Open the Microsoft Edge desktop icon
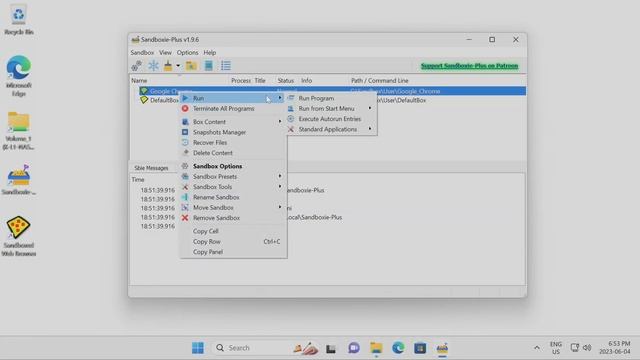 tap(18, 76)
